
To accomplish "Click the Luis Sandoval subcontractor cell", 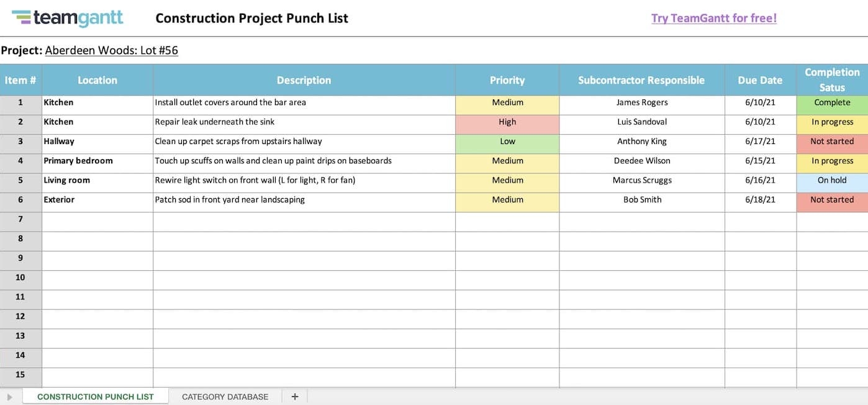I will click(x=641, y=122).
